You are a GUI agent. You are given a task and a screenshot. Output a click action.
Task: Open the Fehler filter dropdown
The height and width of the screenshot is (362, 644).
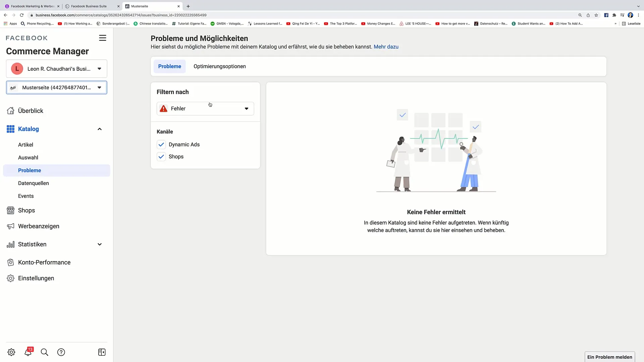pyautogui.click(x=205, y=109)
